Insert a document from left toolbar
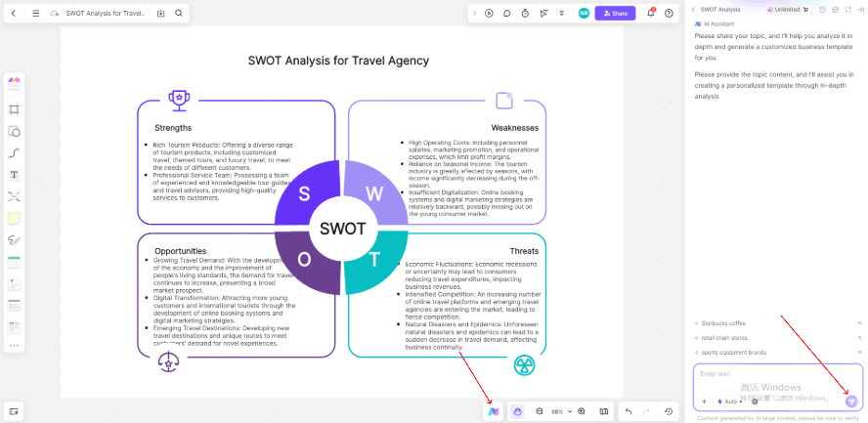 point(14,283)
